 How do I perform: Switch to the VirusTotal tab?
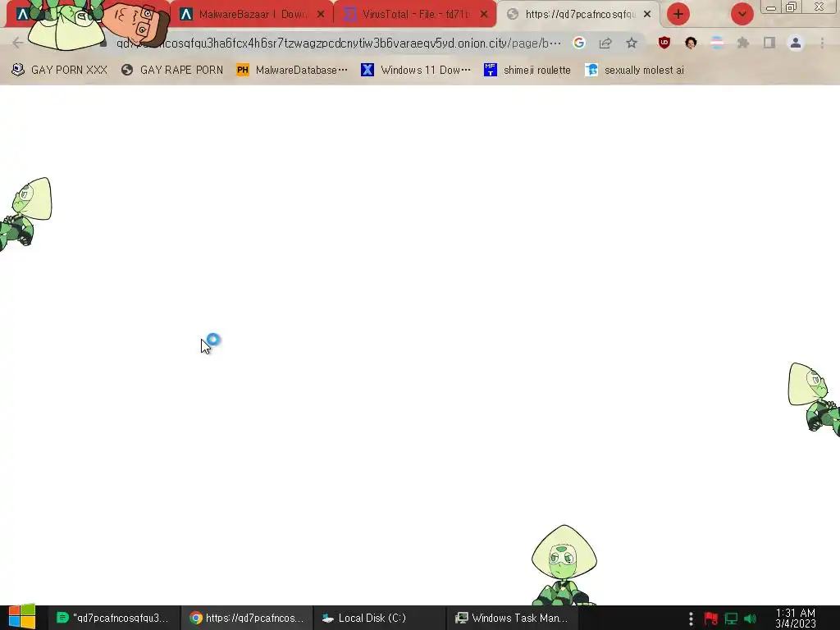[x=415, y=15]
